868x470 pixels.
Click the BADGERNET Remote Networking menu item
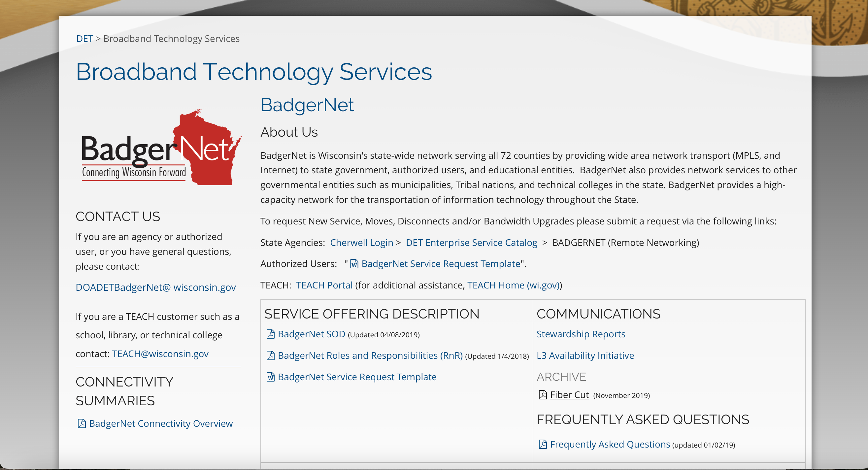pyautogui.click(x=624, y=242)
